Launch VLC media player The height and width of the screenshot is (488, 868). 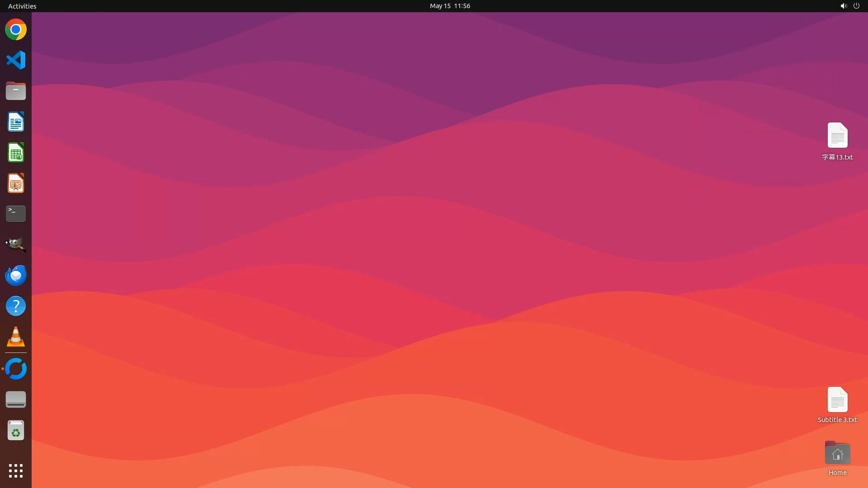pos(16,337)
